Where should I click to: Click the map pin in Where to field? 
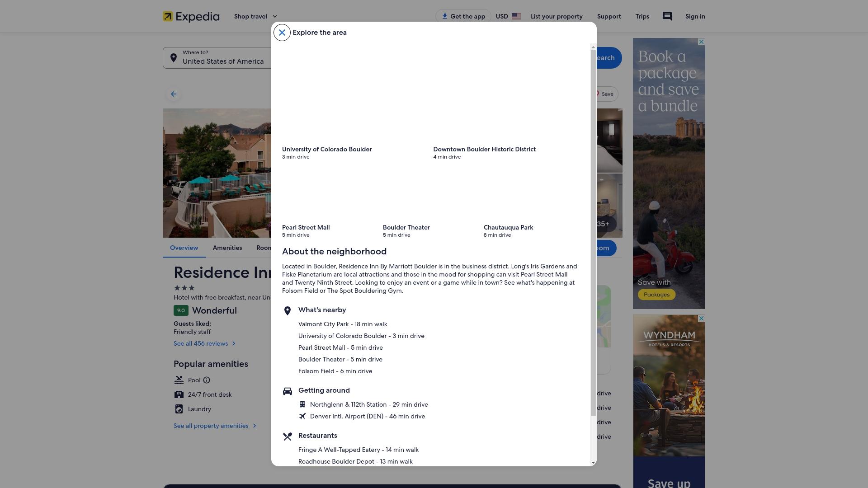[x=174, y=58]
